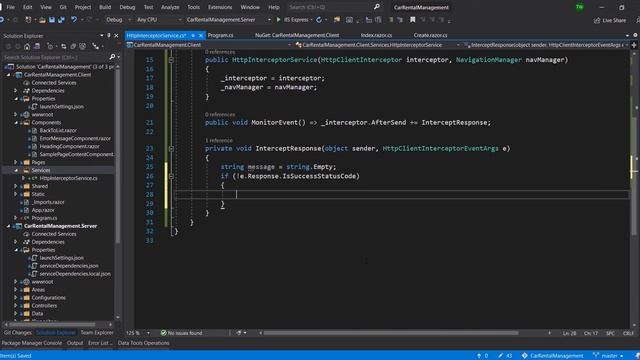Open the Build menu
The image size is (640, 360).
coord(105,7)
